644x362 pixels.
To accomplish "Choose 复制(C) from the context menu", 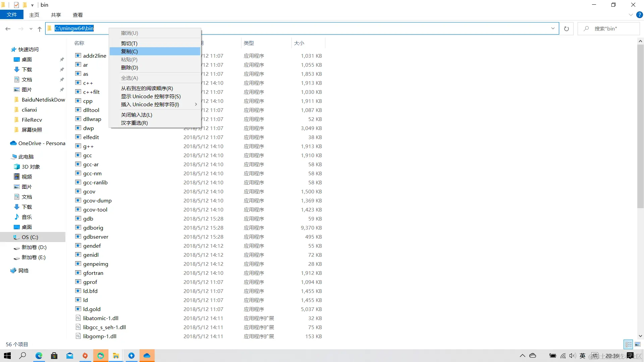I will pos(129,51).
